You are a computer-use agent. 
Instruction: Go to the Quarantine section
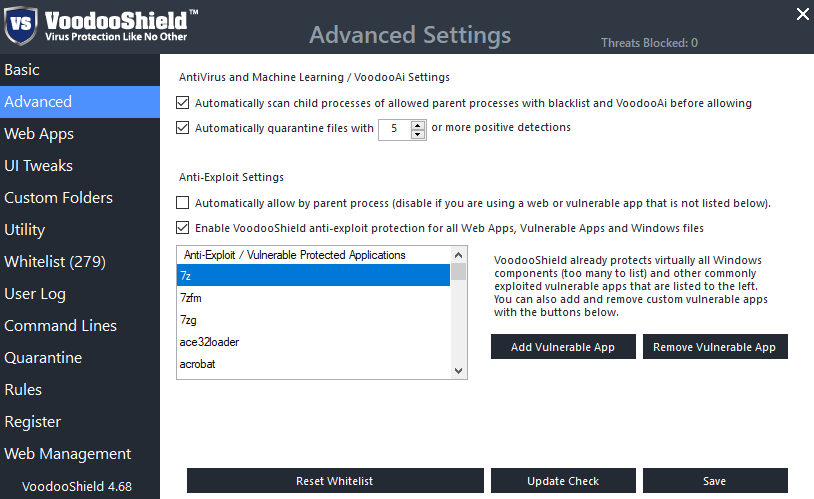tap(43, 358)
